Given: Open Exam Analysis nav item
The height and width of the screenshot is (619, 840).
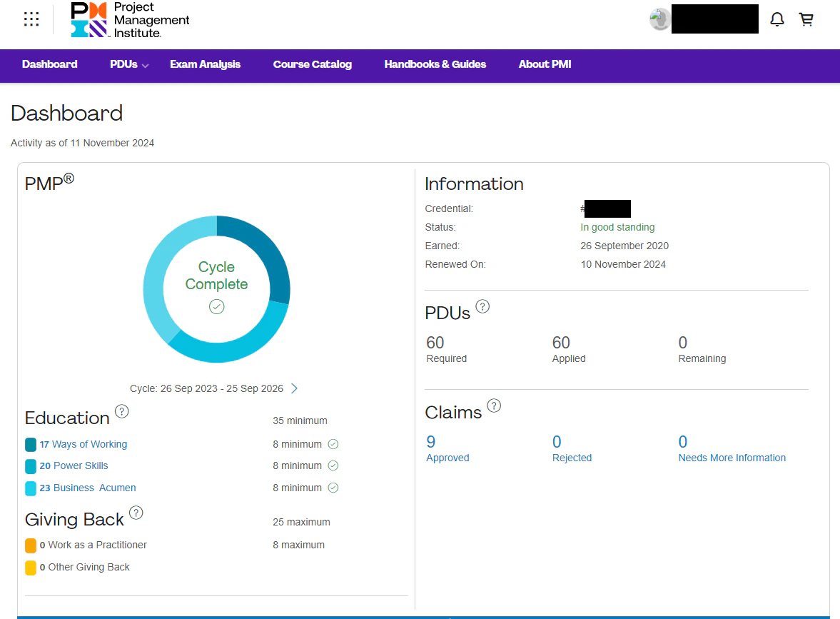Looking at the screenshot, I should point(205,64).
